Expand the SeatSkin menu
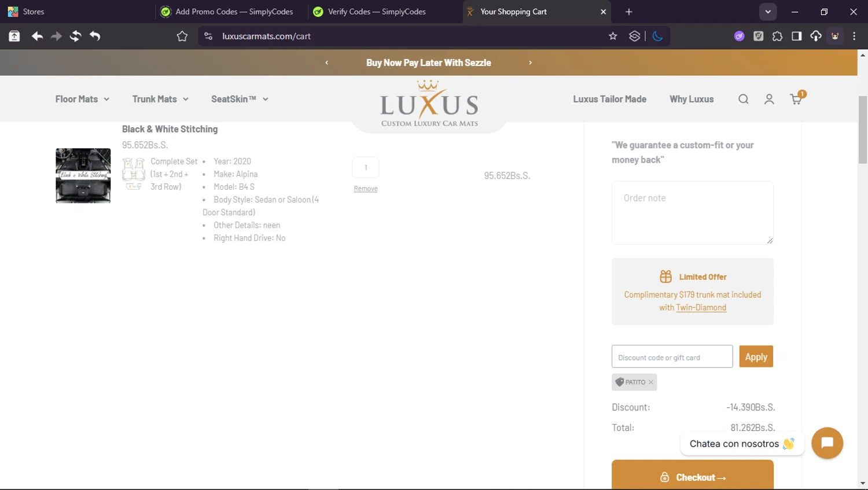Viewport: 868px width, 490px height. (240, 99)
